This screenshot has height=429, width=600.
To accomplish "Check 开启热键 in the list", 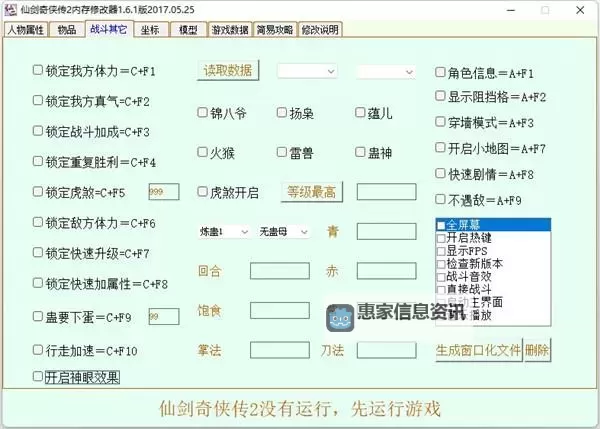I will coord(441,238).
